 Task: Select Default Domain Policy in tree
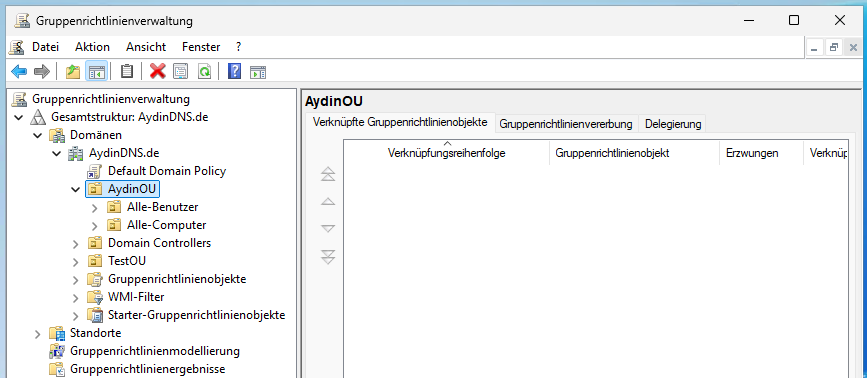tap(167, 171)
